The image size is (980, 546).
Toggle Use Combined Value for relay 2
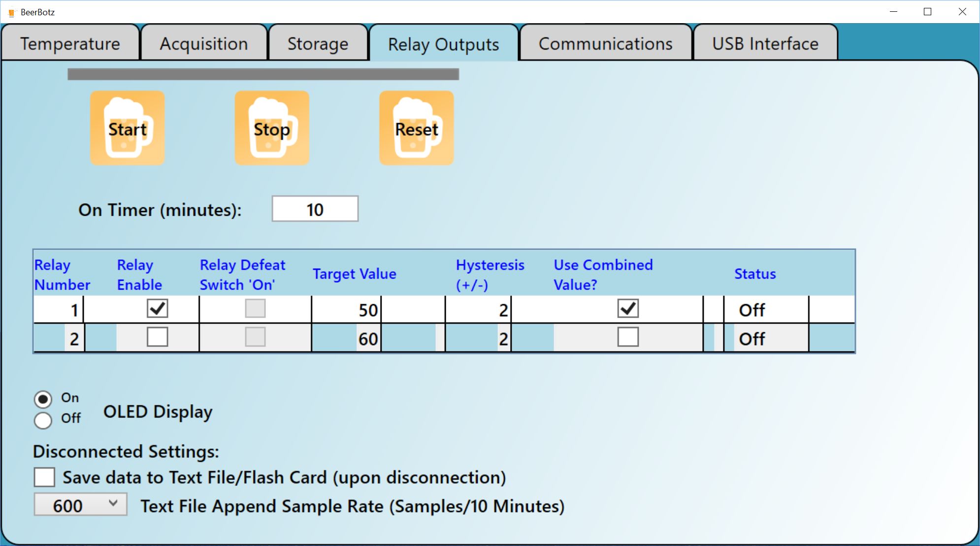pos(628,337)
